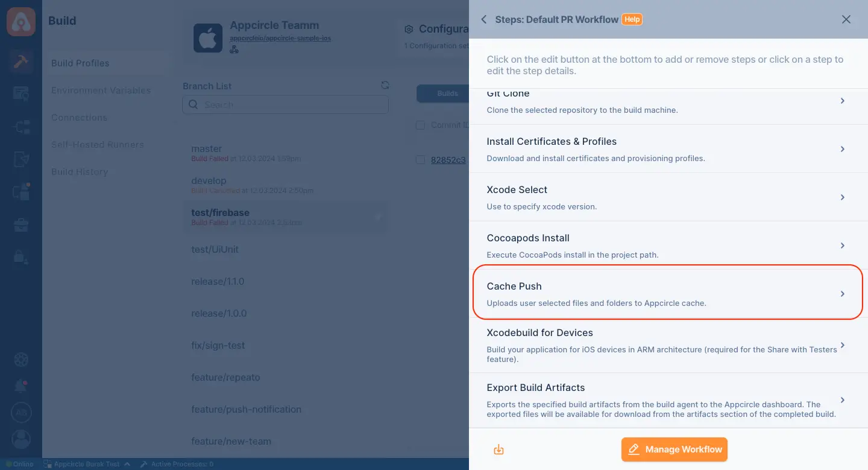This screenshot has height=470, width=868.
Task: Open the second sidebar module below Build
Action: (21, 94)
